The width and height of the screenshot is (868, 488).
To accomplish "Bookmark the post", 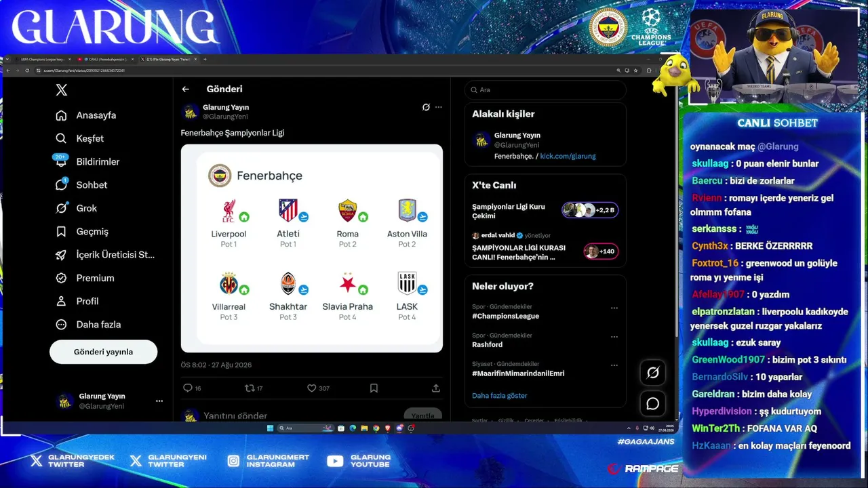I will tap(374, 388).
